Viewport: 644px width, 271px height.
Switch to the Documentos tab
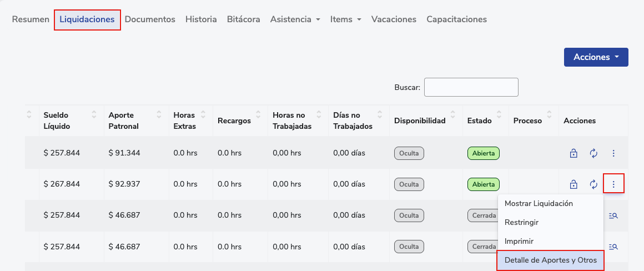(150, 19)
